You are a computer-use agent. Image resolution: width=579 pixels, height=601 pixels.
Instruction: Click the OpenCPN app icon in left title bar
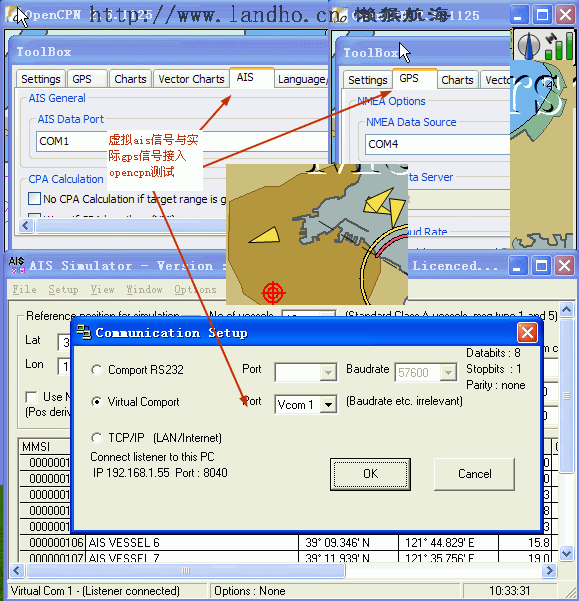12,15
